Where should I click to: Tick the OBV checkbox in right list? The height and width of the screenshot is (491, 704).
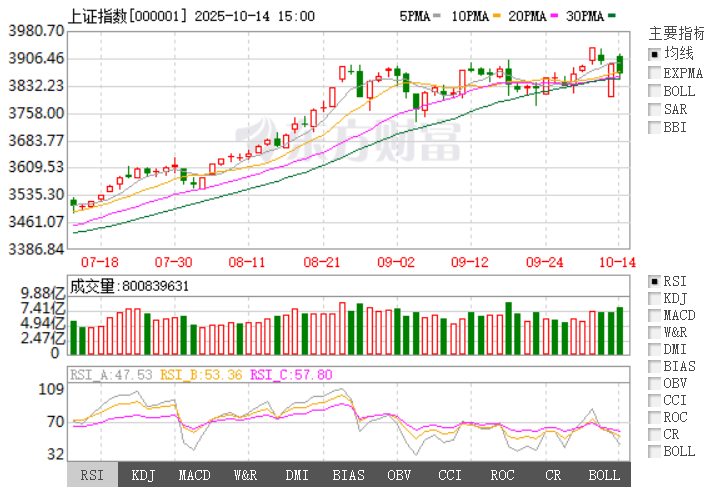(654, 383)
